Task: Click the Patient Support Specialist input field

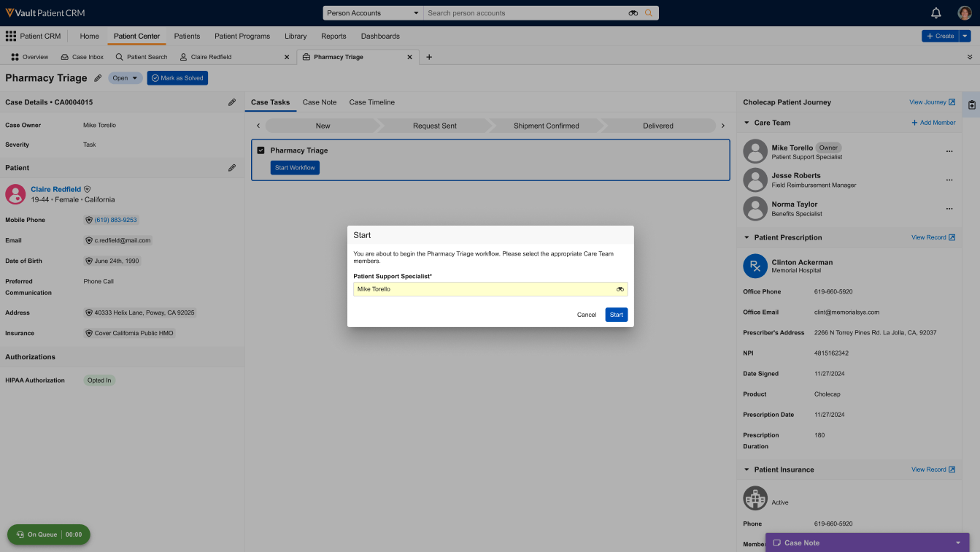Action: [x=482, y=289]
